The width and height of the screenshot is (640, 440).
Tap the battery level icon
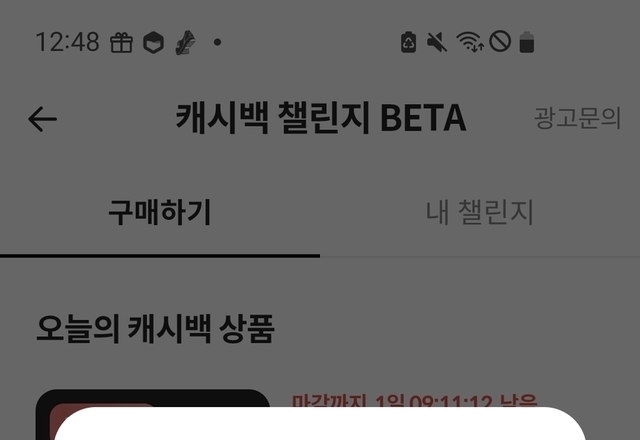[527, 42]
